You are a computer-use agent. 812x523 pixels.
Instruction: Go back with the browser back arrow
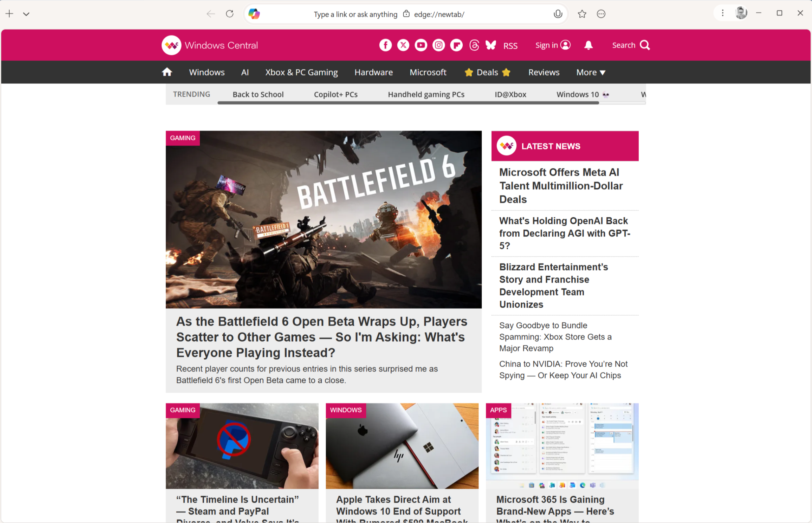[x=211, y=14]
